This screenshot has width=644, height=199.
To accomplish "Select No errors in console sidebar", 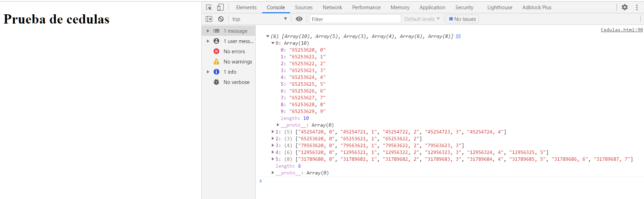I will point(229,52).
